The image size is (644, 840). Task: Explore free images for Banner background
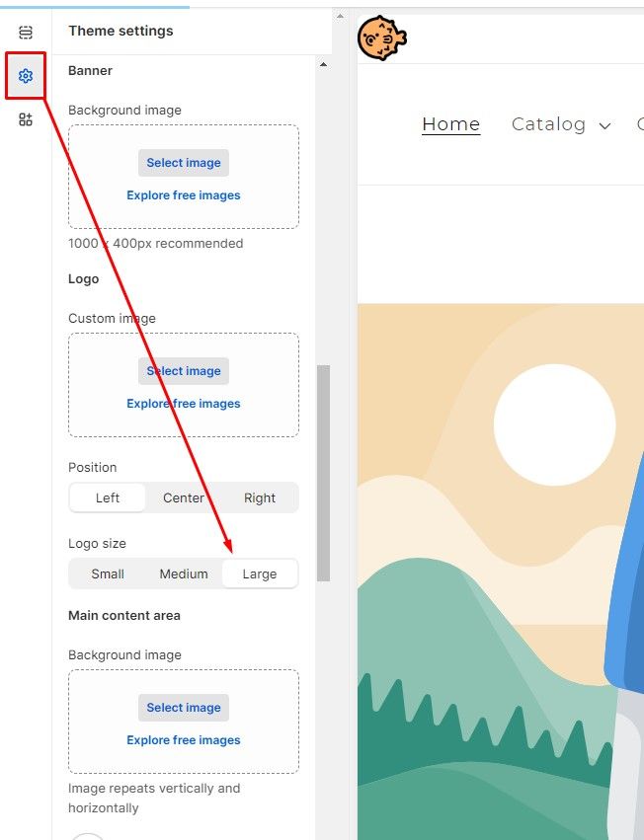click(184, 195)
